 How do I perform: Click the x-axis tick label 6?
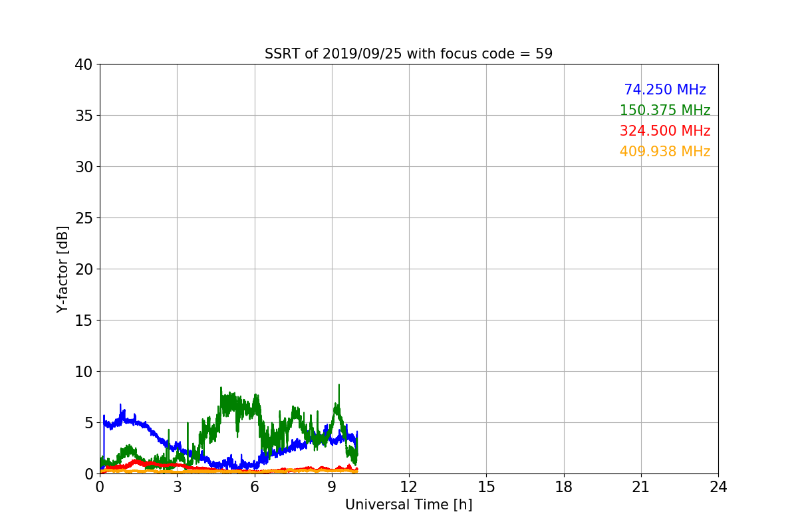point(255,487)
